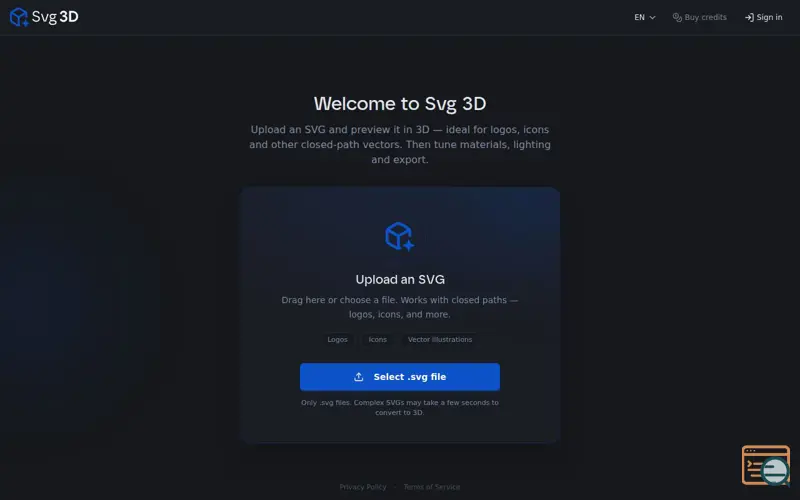Click the orange terminal widget icon
The image size is (800, 500).
click(765, 465)
